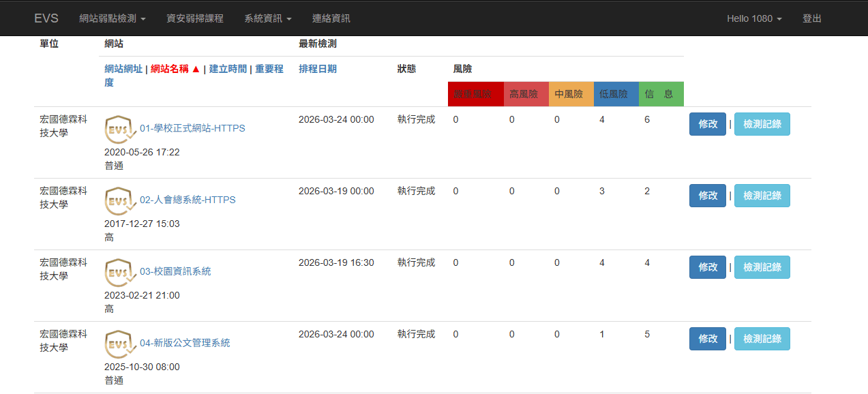The width and height of the screenshot is (868, 394).
Task: Click the EVS brand logo text
Action: point(46,18)
